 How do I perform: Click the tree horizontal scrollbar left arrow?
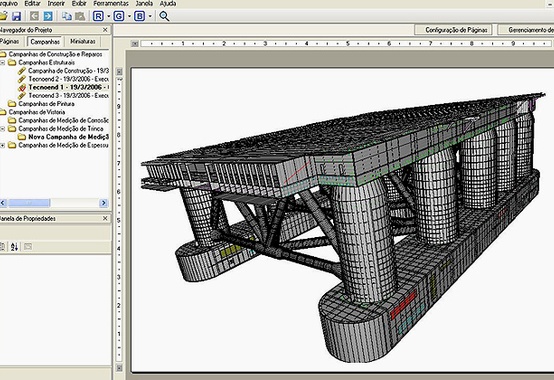pyautogui.click(x=3, y=203)
